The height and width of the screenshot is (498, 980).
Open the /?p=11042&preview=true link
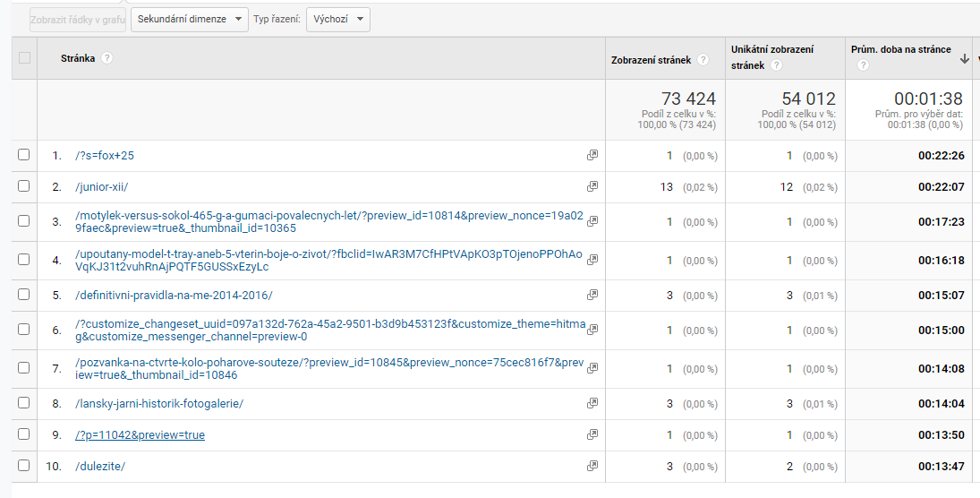click(140, 434)
